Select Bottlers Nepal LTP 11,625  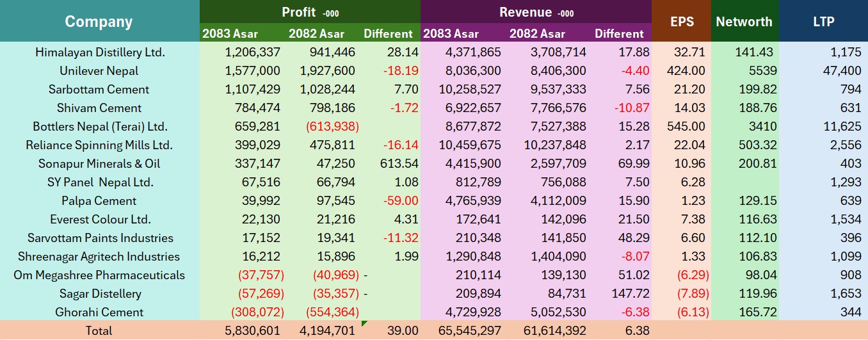point(842,126)
